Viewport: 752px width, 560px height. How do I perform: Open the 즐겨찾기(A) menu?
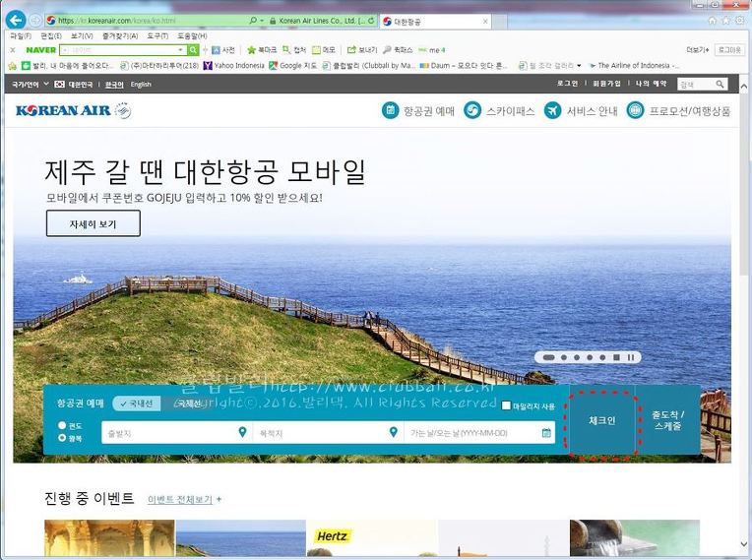coord(120,36)
